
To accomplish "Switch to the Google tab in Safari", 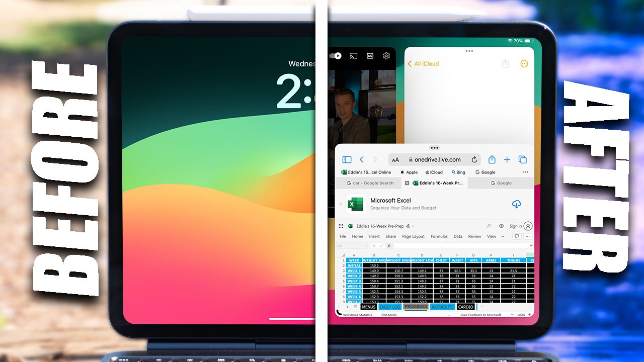I will pos(501,183).
